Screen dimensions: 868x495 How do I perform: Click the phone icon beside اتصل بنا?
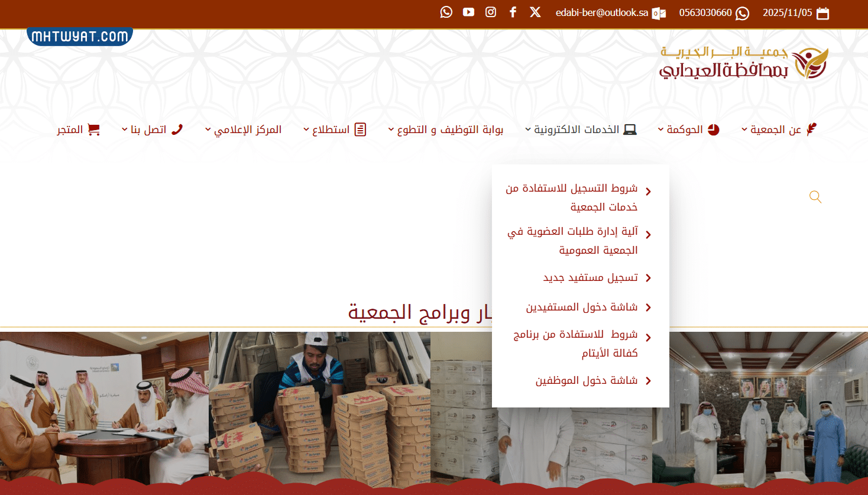click(178, 129)
